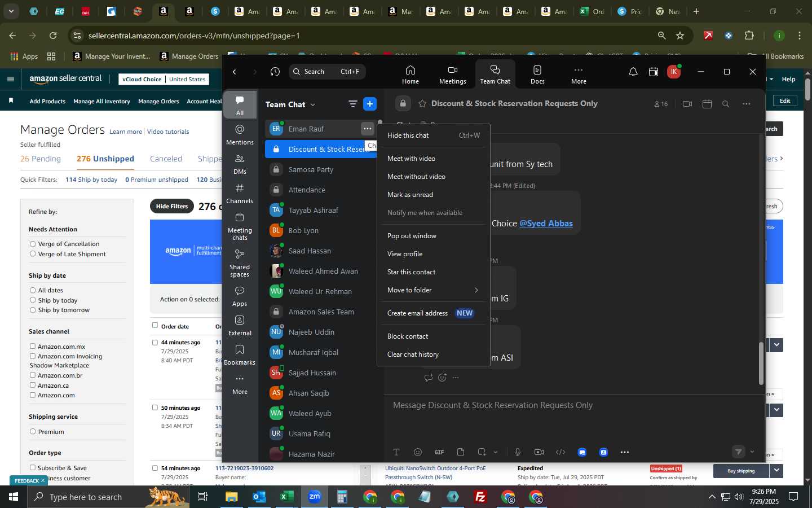The height and width of the screenshot is (508, 812).
Task: Select Clear chat history menu item
Action: pos(433,354)
